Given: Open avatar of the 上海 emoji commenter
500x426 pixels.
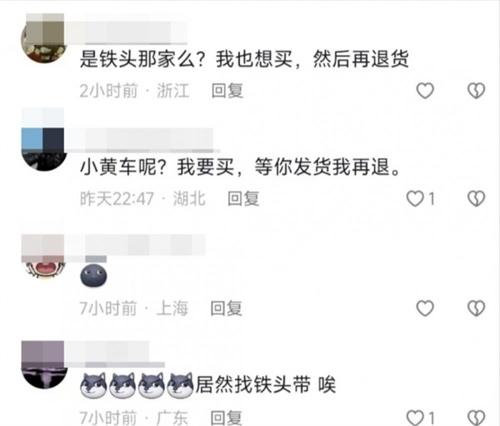Looking at the screenshot, I should [43, 257].
